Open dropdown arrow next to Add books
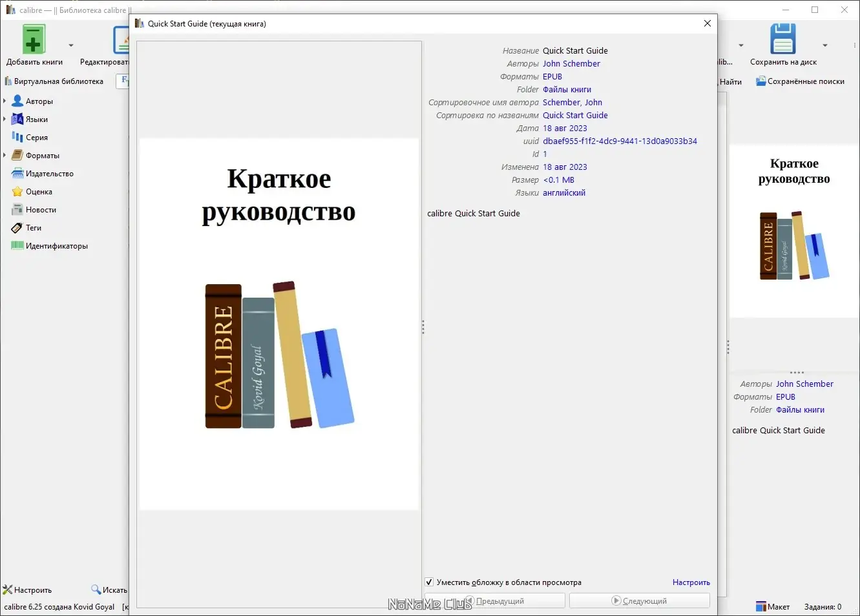Image resolution: width=860 pixels, height=616 pixels. click(71, 45)
